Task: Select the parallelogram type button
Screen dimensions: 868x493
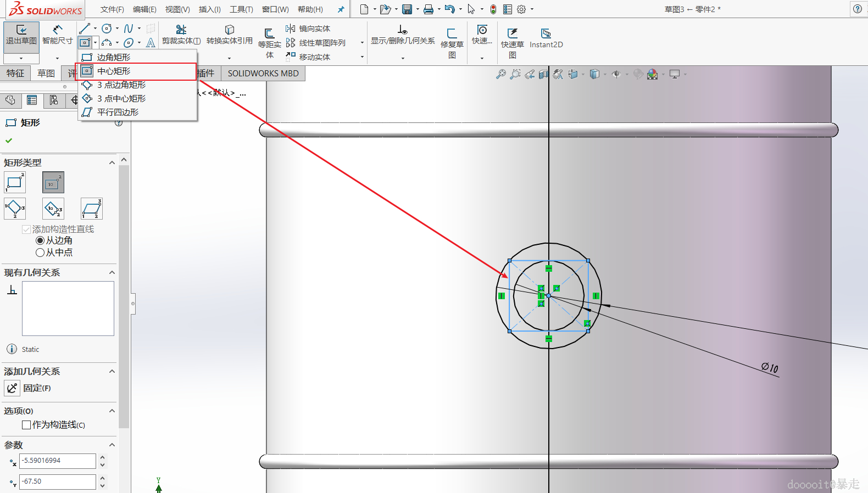Action: [92, 209]
